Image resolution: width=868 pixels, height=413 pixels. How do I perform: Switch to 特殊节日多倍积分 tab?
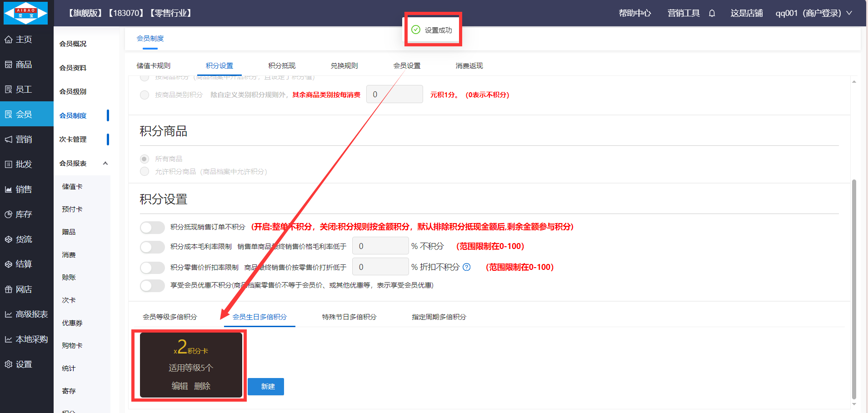point(349,317)
